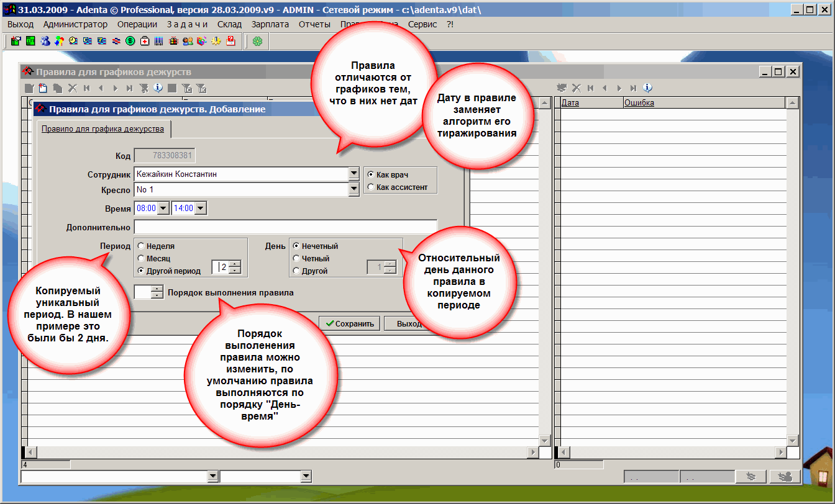Click the Дополнительно text field

[285, 227]
